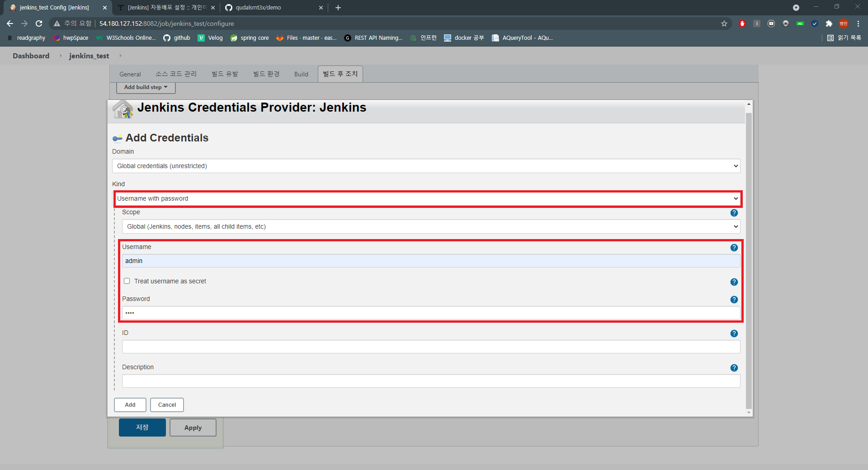
Task: Open the 인프런 bookmark
Action: pyautogui.click(x=423, y=38)
